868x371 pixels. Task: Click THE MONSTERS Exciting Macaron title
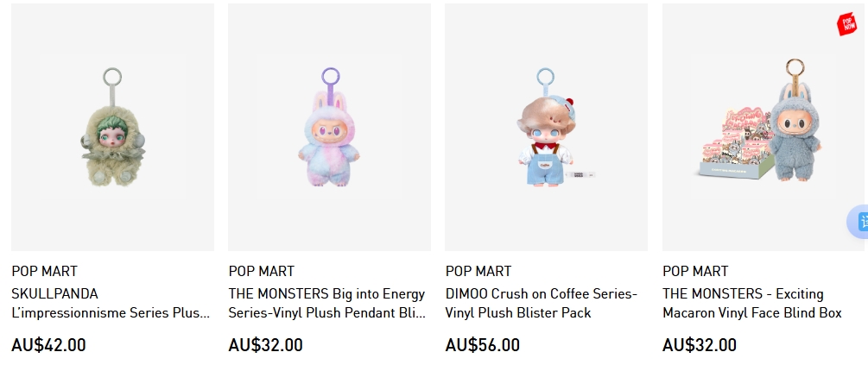pyautogui.click(x=751, y=303)
